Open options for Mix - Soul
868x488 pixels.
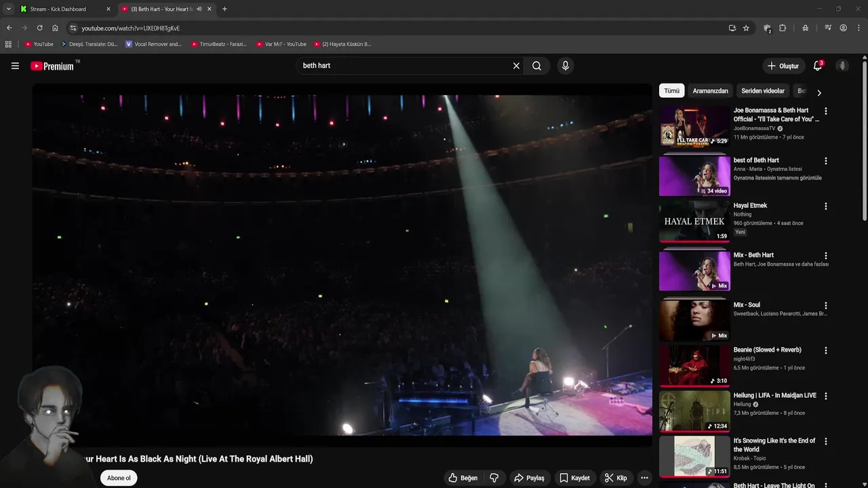click(x=825, y=306)
